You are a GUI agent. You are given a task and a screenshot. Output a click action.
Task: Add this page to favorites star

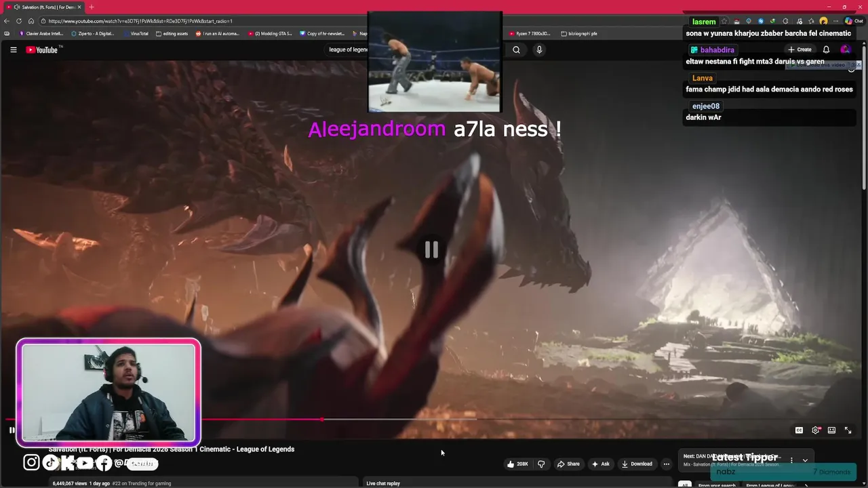(724, 21)
